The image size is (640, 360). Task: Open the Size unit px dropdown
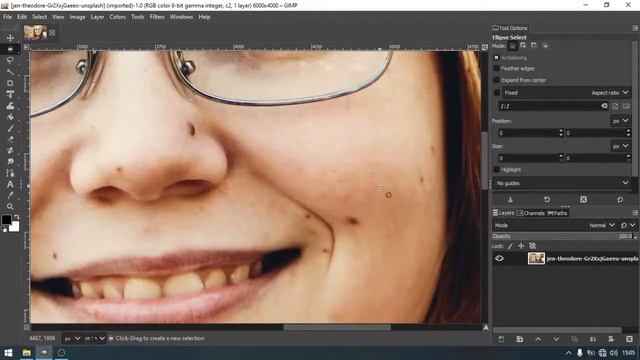coord(620,146)
